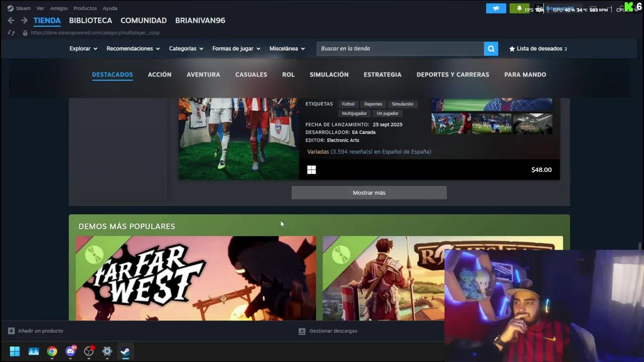Screen dimensions: 644x362
Task: Click the back navigation arrow
Action: pos(11,21)
